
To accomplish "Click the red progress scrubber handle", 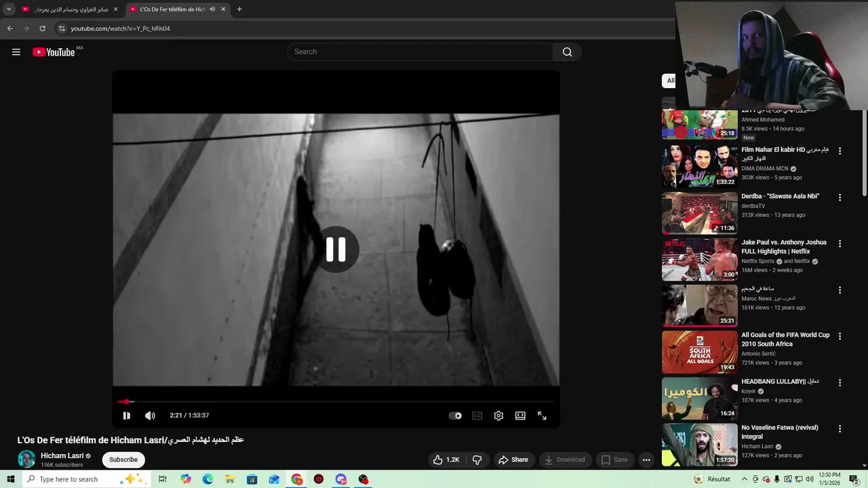I will pyautogui.click(x=126, y=402).
